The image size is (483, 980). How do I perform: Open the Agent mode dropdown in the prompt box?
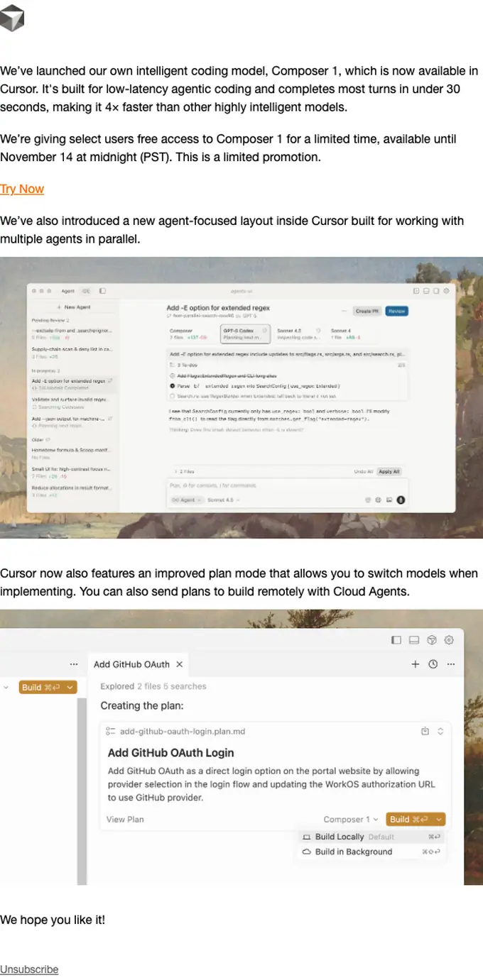coord(187,500)
